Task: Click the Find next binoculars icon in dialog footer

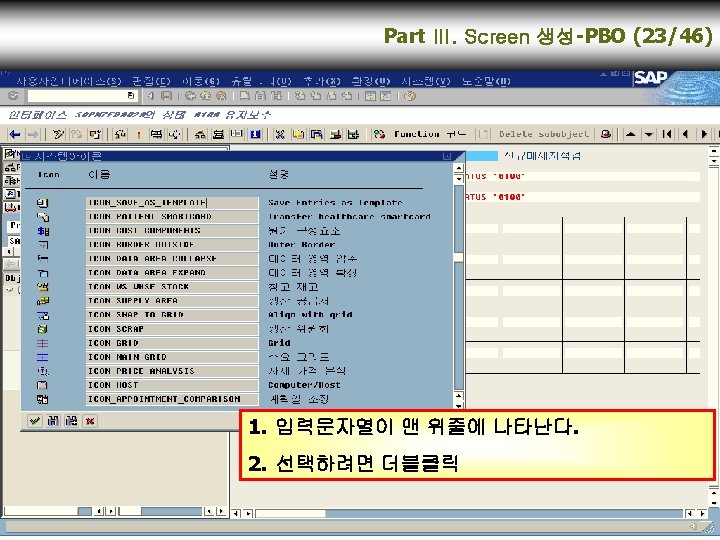Action: (x=72, y=421)
